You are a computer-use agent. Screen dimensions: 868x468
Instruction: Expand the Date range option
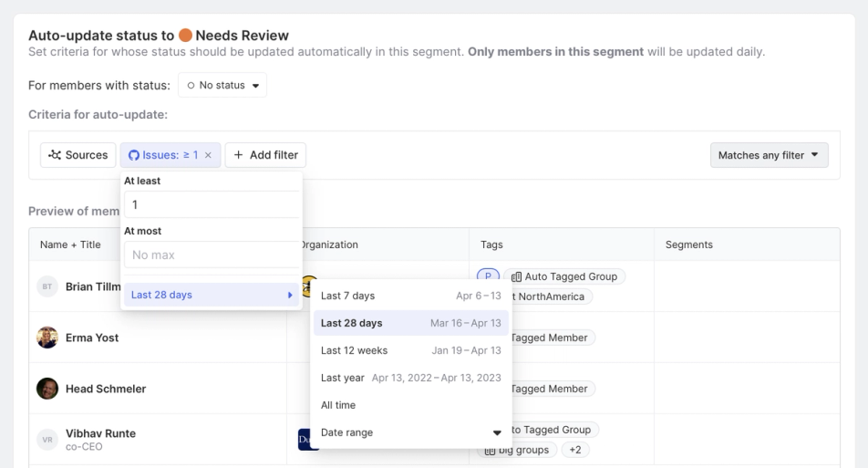411,432
